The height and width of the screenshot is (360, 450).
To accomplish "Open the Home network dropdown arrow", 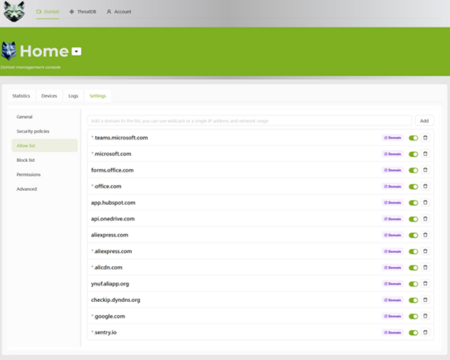I will point(77,51).
